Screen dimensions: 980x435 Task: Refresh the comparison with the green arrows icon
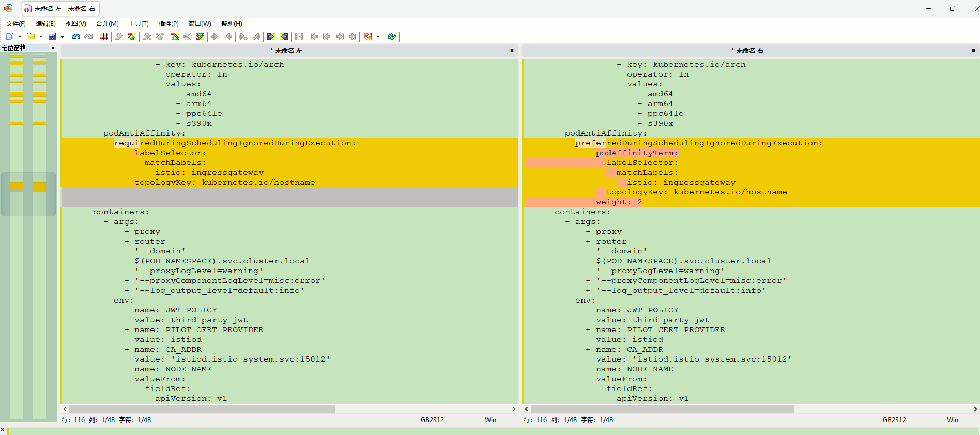[392, 36]
